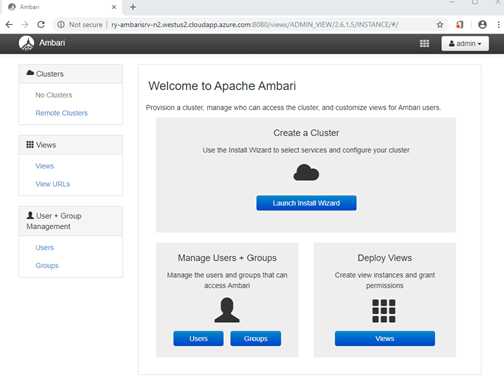Click Welcome to Apache Ambari heading
Viewport: 504px width, 383px height.
click(222, 86)
